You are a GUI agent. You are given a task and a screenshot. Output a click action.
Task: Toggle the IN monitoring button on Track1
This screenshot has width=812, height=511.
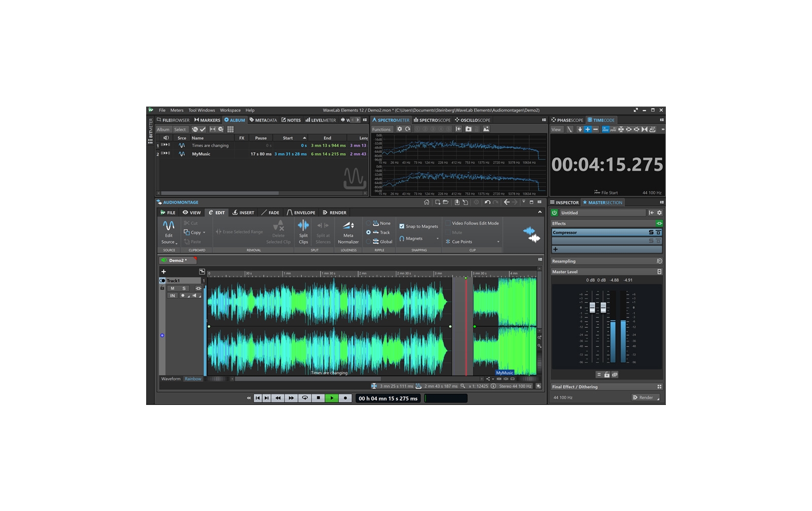click(173, 295)
